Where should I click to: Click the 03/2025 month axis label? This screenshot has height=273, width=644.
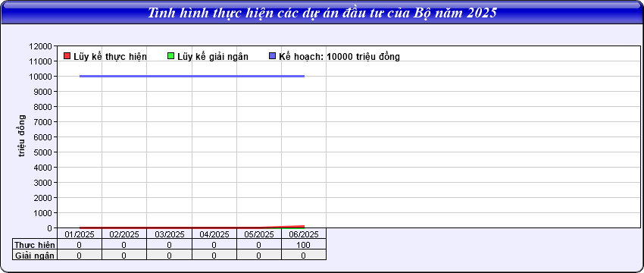click(x=169, y=234)
